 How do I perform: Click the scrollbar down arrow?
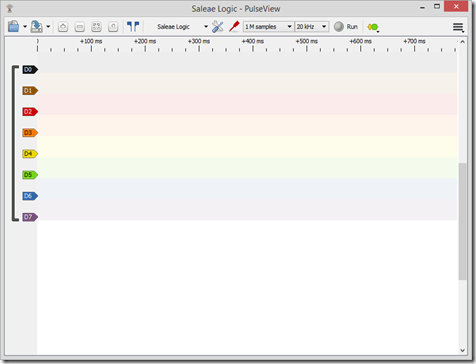462,350
